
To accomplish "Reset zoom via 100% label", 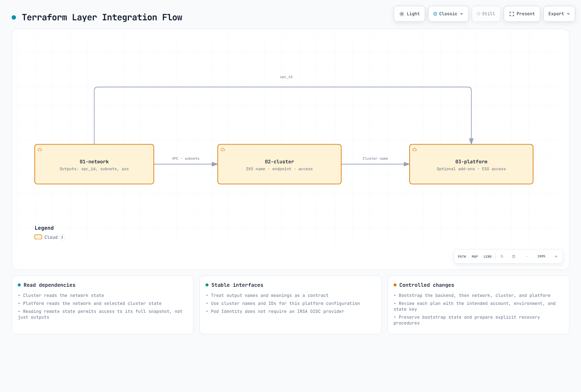I will pos(541,257).
